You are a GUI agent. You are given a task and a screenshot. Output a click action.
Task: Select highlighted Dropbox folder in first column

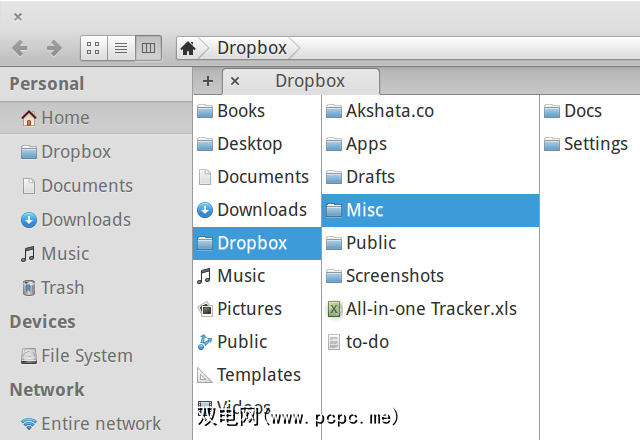click(x=257, y=243)
